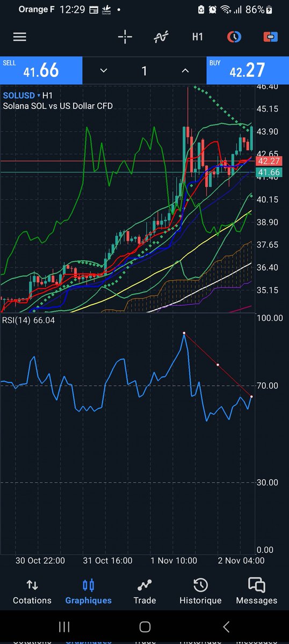This screenshot has width=289, height=644.
Task: Increase the lot volume with up chevron
Action: click(185, 71)
